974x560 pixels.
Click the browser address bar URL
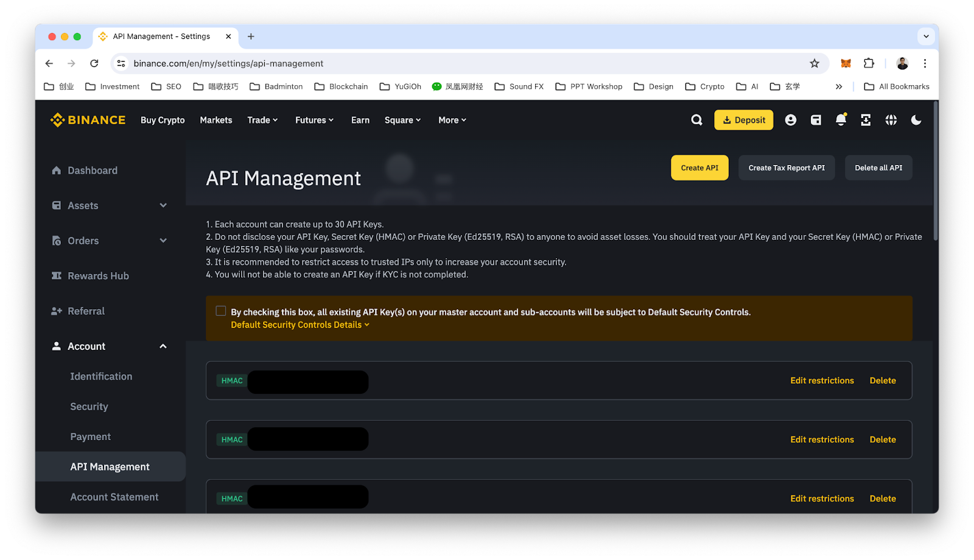[x=228, y=63]
